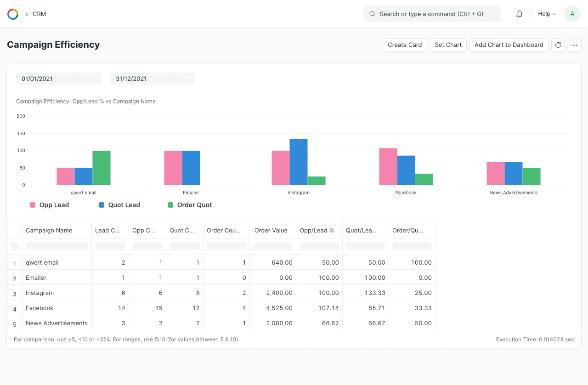The image size is (588, 385).
Task: Toggle the Order Quot legend series
Action: (190, 205)
